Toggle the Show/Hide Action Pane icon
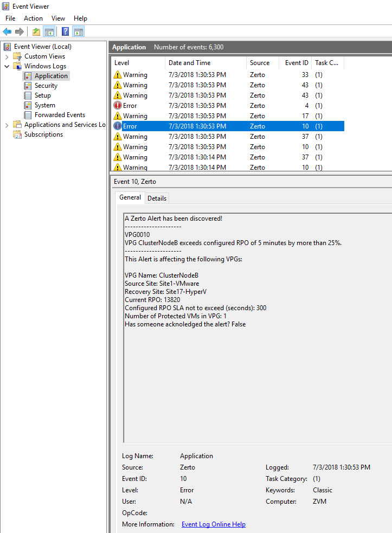The height and width of the screenshot is (533, 392). (79, 32)
